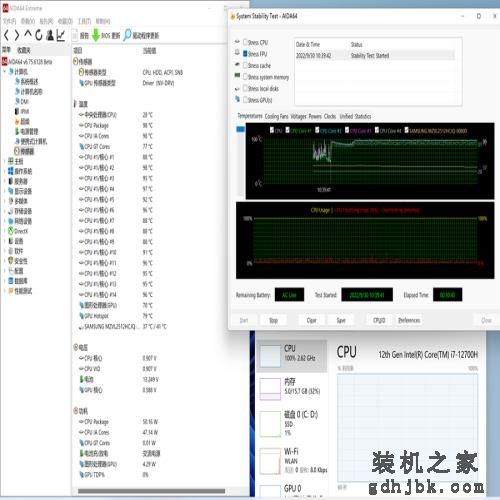The height and width of the screenshot is (500, 500).
Task: Click the blue slider beside temperature graph
Action: click(x=240, y=129)
